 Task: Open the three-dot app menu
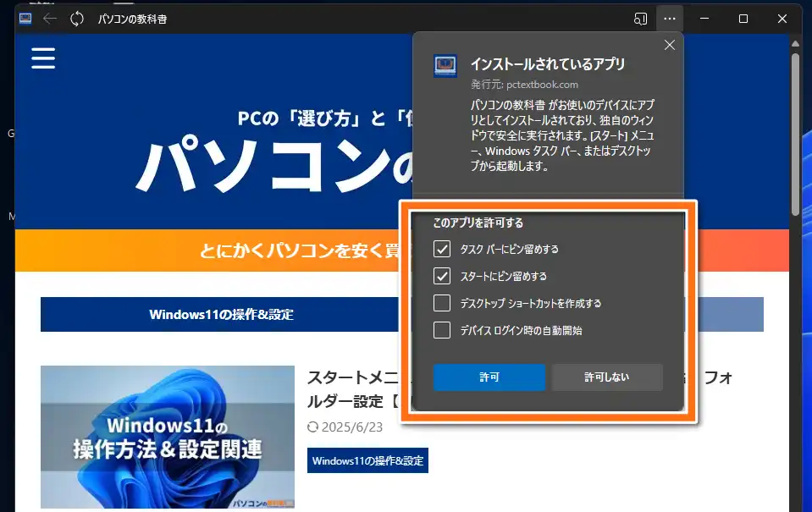click(x=670, y=19)
